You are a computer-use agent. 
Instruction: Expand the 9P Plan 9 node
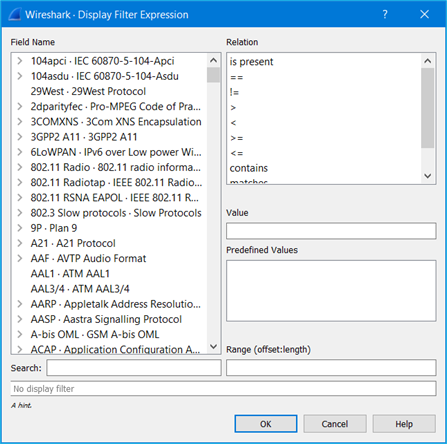pyautogui.click(x=20, y=228)
